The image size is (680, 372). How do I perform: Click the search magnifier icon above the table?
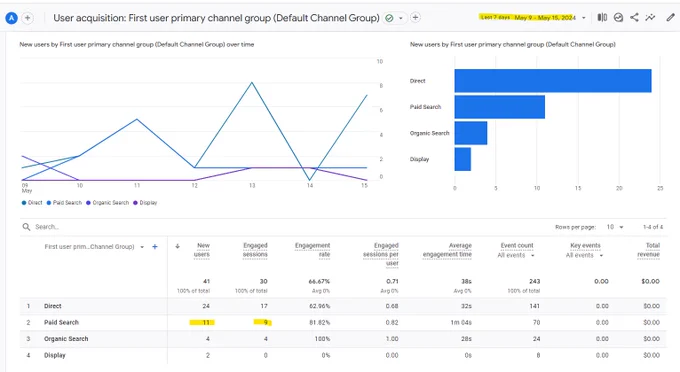click(x=26, y=227)
